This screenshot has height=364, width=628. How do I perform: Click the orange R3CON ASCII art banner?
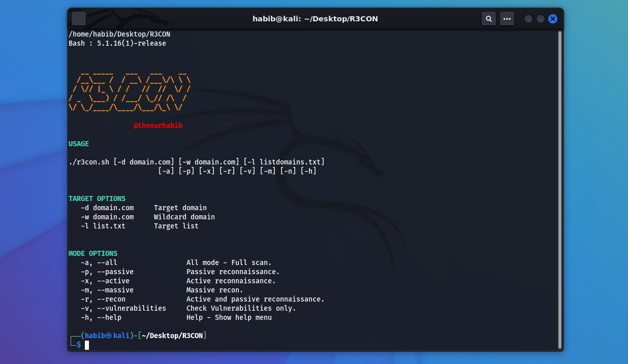(130, 92)
